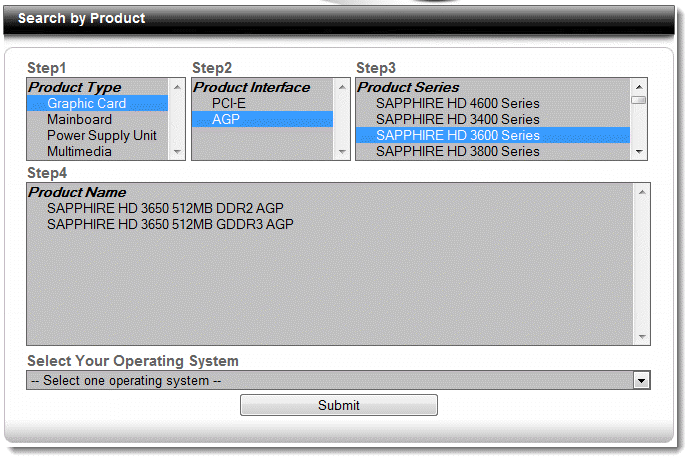Select AGP product interface
Viewport: 692px width, 462px height.
263,119
